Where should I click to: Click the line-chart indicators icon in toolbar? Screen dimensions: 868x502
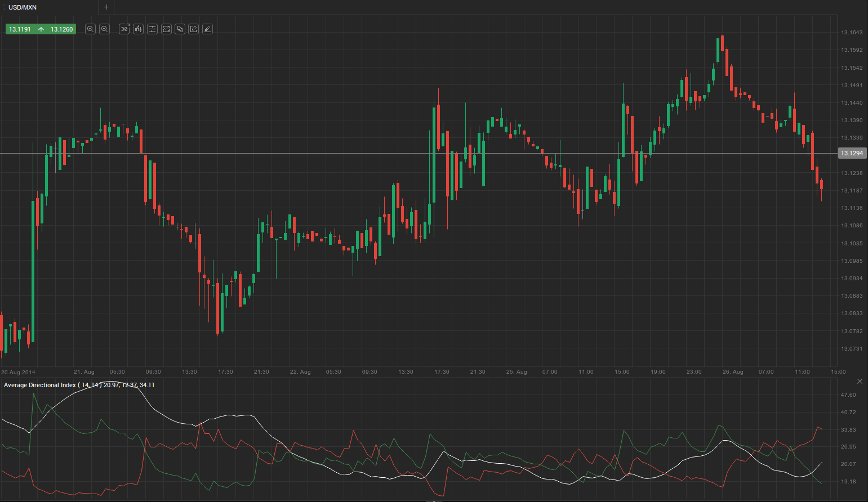(x=166, y=29)
